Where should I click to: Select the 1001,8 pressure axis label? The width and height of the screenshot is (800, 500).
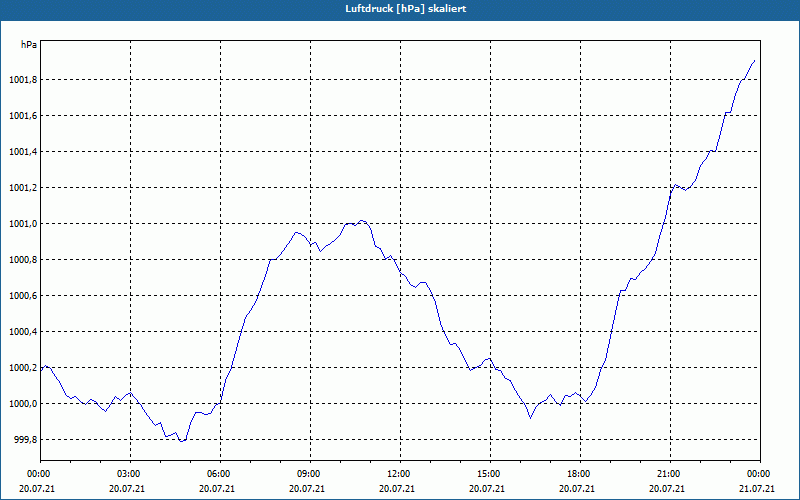(x=23, y=80)
